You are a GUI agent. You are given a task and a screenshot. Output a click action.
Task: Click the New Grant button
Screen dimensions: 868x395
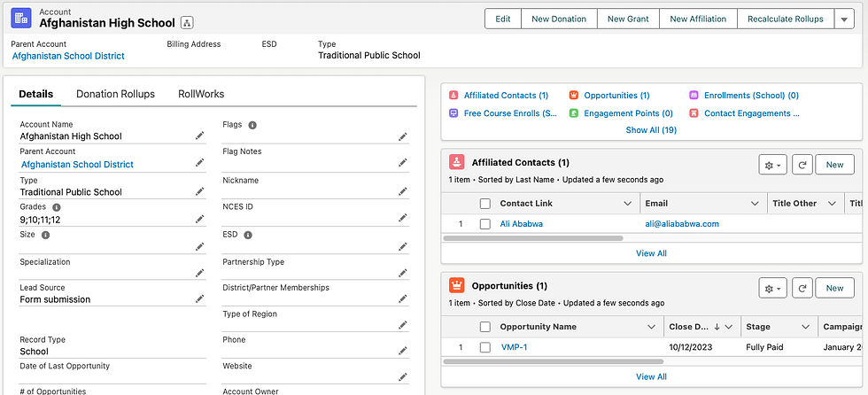click(628, 19)
